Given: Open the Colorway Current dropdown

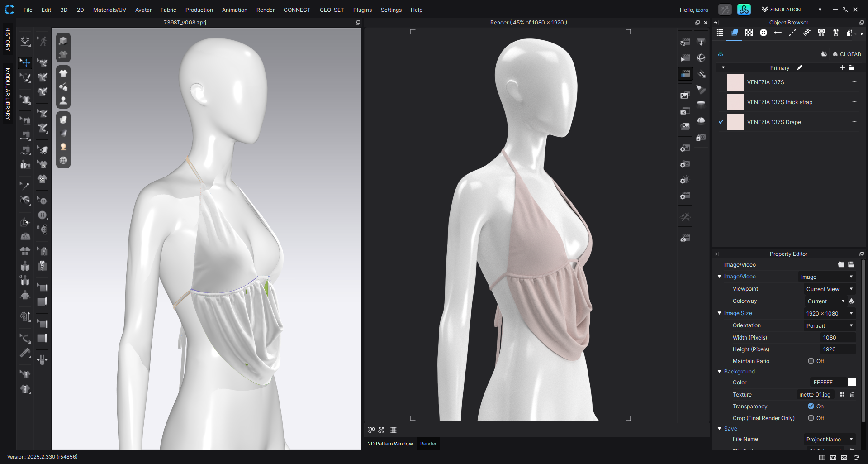Looking at the screenshot, I should [x=825, y=301].
